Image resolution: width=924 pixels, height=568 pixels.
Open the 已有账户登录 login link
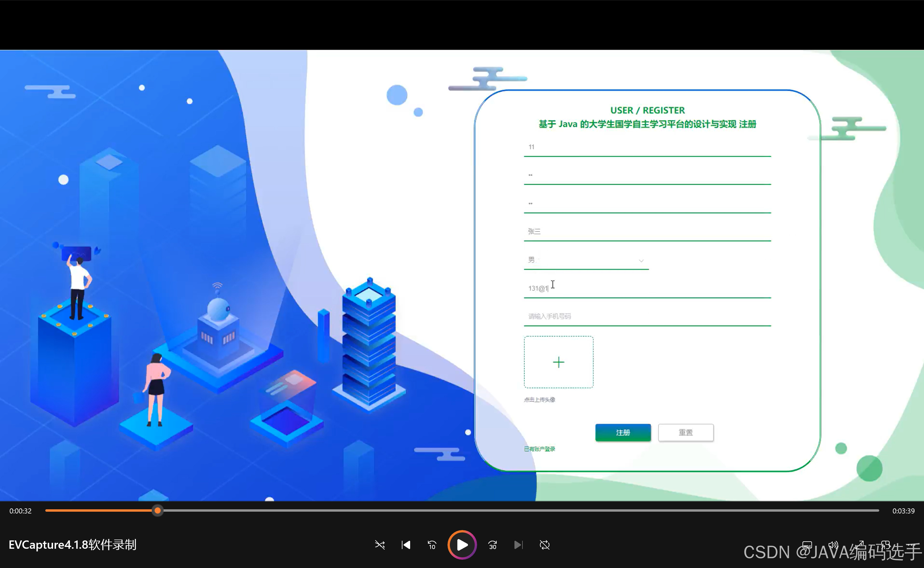[x=540, y=449]
